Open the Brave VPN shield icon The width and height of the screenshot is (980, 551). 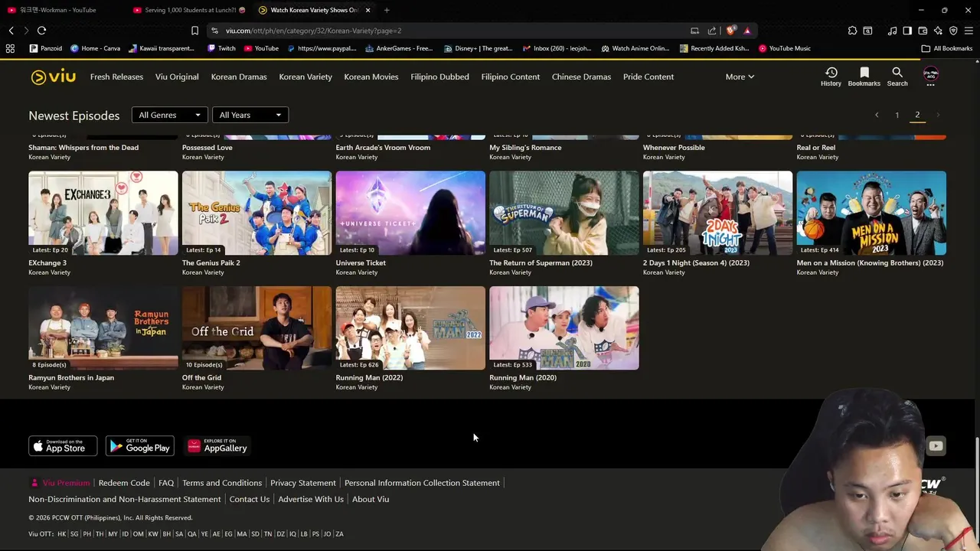coord(953,31)
